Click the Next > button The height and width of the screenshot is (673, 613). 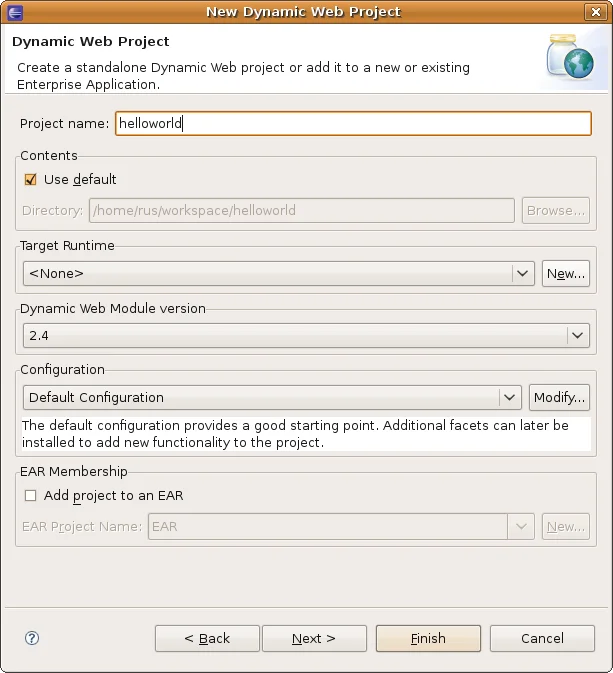313,638
